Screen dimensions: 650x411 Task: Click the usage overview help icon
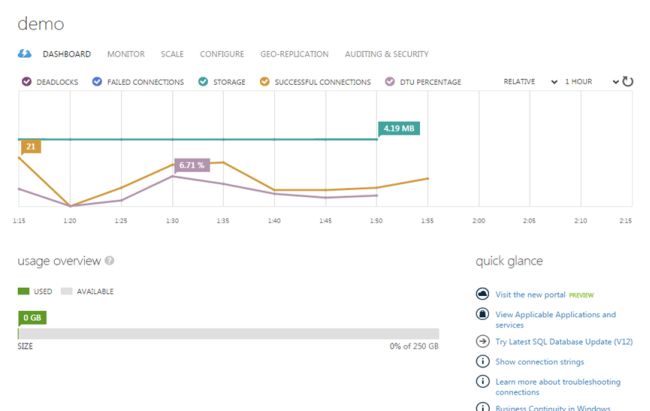(109, 261)
